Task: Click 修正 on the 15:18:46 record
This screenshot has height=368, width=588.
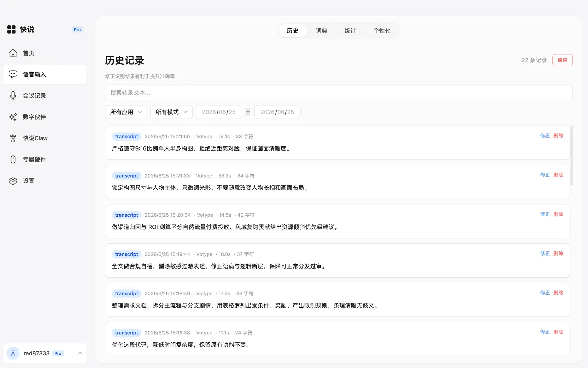Action: pos(545,293)
